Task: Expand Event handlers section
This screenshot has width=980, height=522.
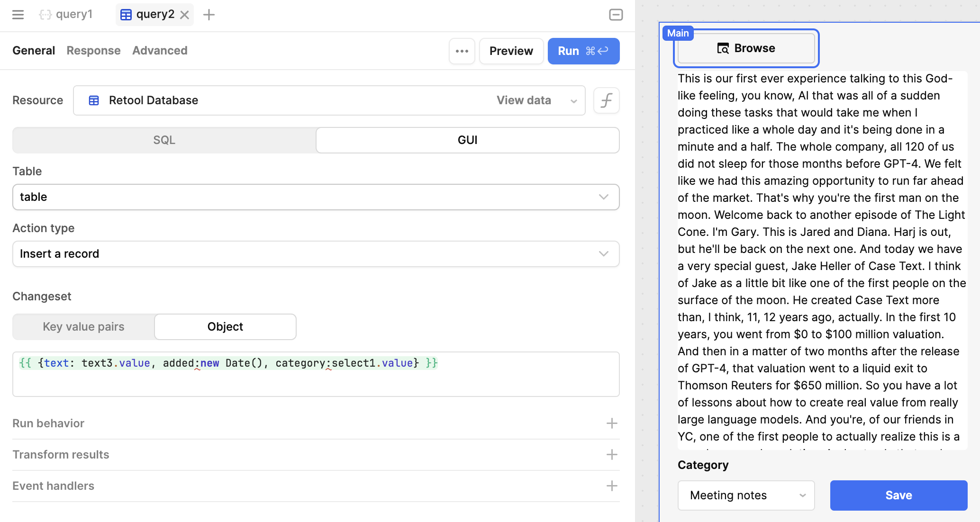Action: coord(611,486)
